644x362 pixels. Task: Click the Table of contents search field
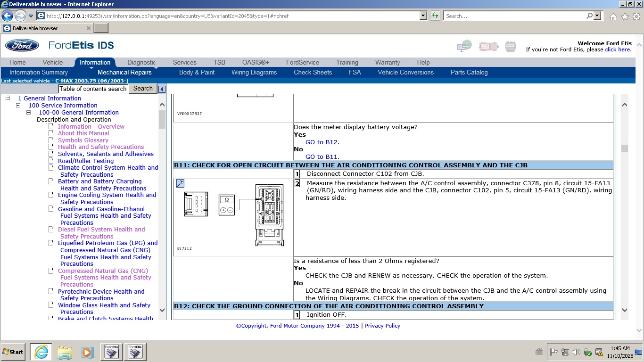[93, 89]
